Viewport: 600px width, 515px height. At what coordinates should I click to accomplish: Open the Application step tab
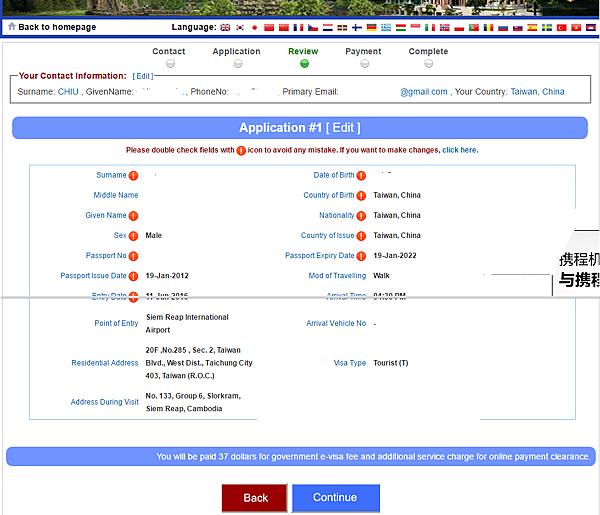click(x=236, y=51)
